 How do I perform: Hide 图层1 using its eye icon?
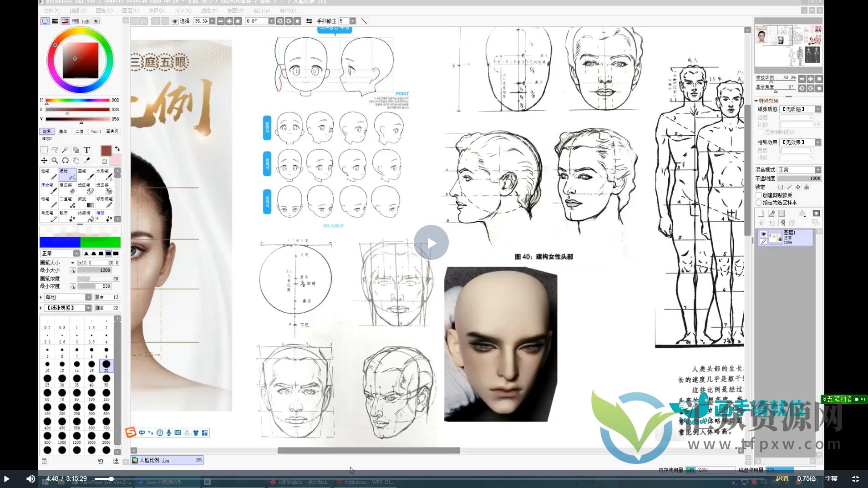tap(763, 234)
